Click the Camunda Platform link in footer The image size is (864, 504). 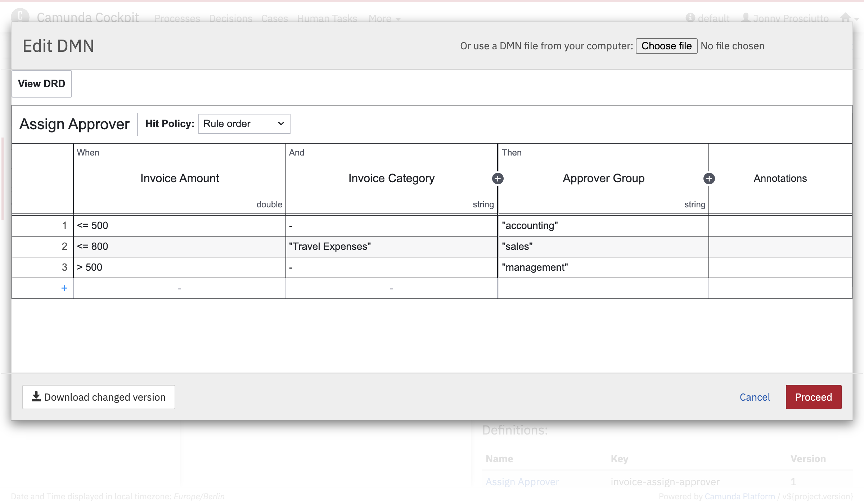click(739, 496)
